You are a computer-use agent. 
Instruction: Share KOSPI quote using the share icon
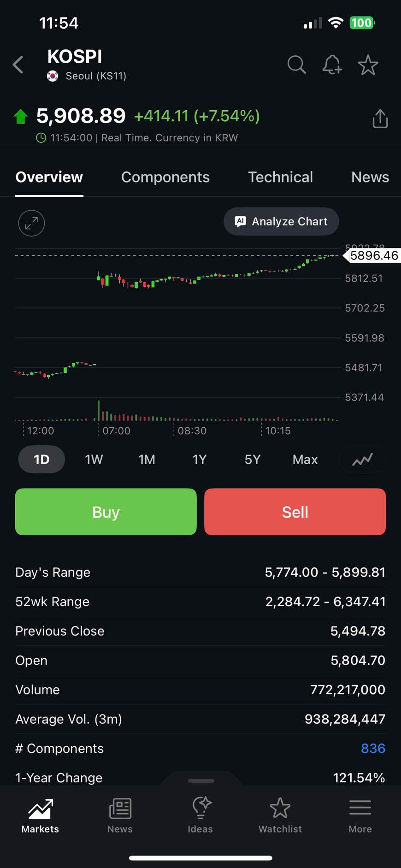tap(380, 119)
